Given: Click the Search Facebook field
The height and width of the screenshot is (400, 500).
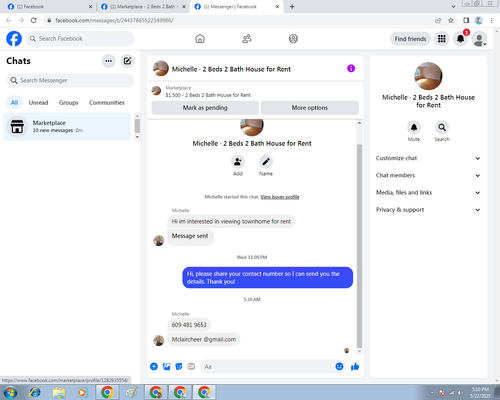Looking at the screenshot, I should click(x=80, y=39).
